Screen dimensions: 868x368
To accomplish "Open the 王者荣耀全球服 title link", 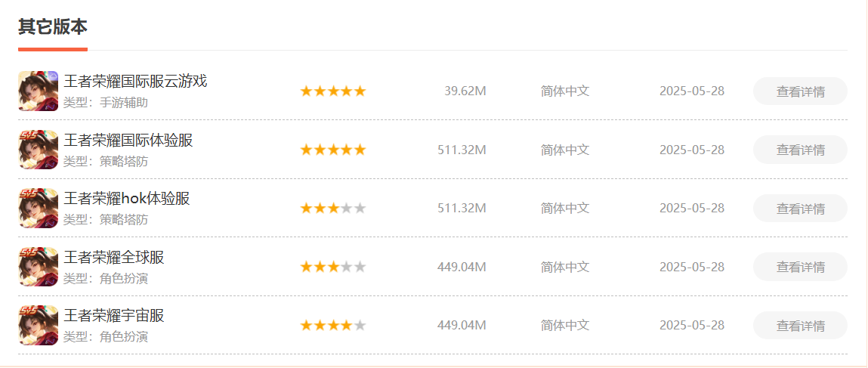I will pos(114,258).
